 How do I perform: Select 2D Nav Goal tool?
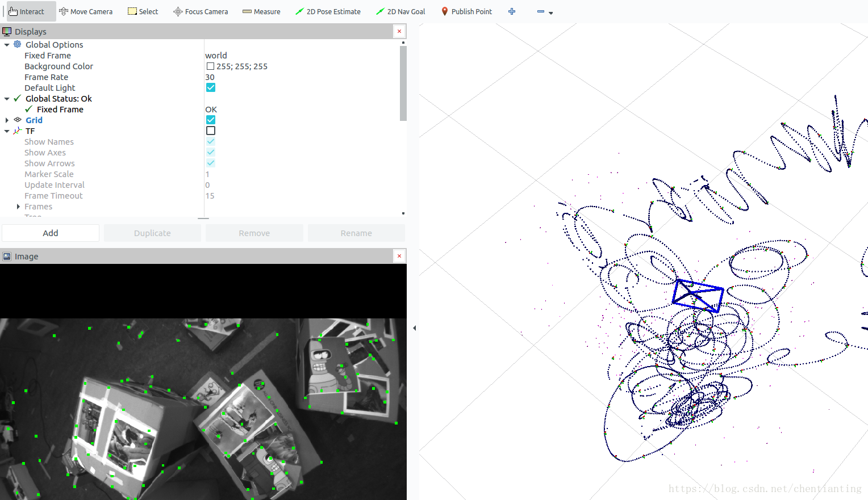400,11
